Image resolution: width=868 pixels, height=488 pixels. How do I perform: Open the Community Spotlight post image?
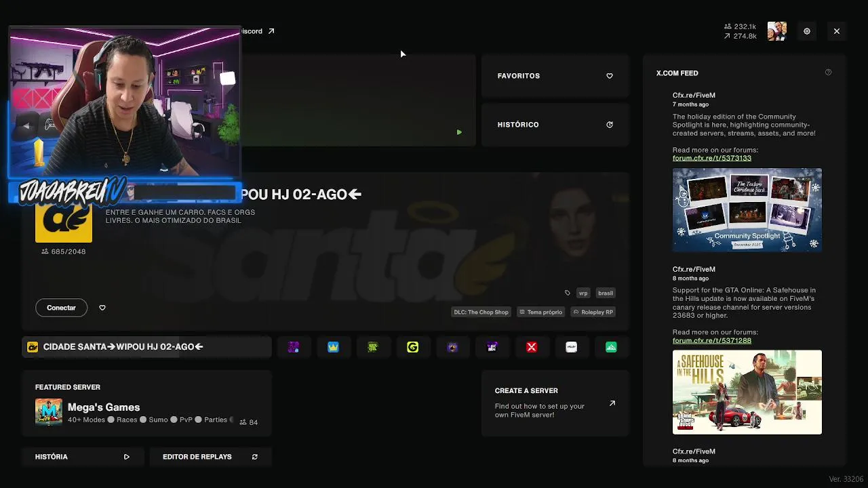tap(747, 210)
